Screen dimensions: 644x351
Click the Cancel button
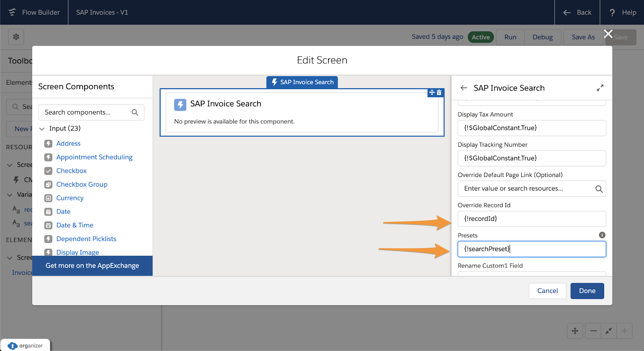pos(547,291)
